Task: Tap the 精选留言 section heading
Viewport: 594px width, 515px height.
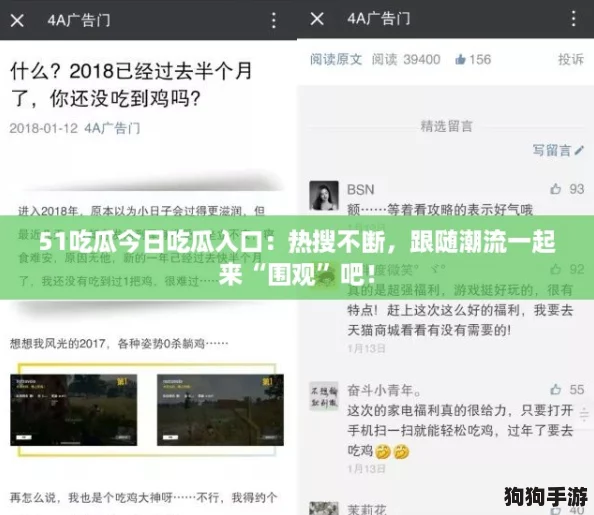Action: [446, 126]
